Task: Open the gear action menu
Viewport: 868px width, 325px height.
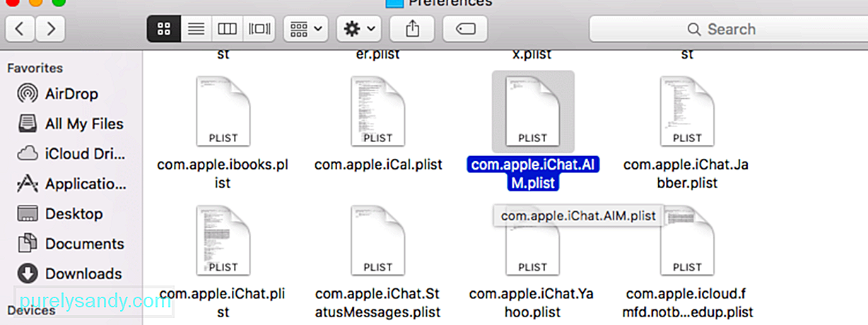Action: point(359,29)
